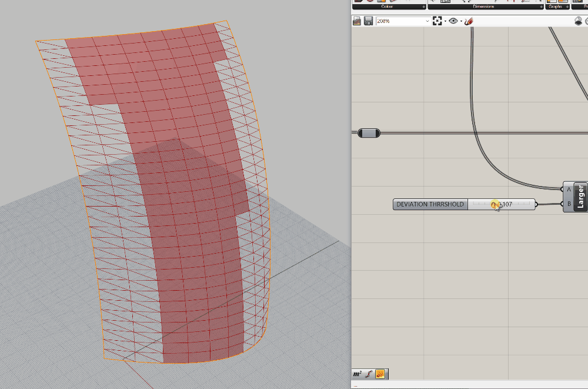Click the m² units widget icon

[x=358, y=374]
